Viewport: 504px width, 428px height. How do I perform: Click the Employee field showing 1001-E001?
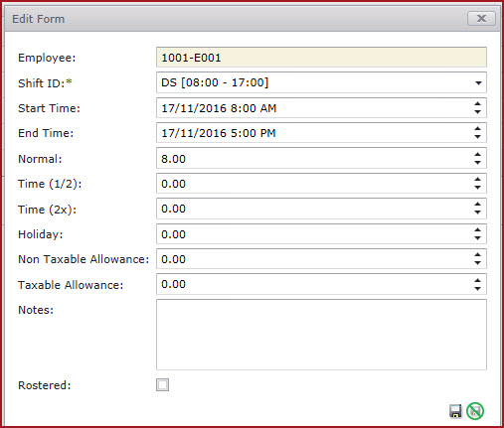point(321,58)
